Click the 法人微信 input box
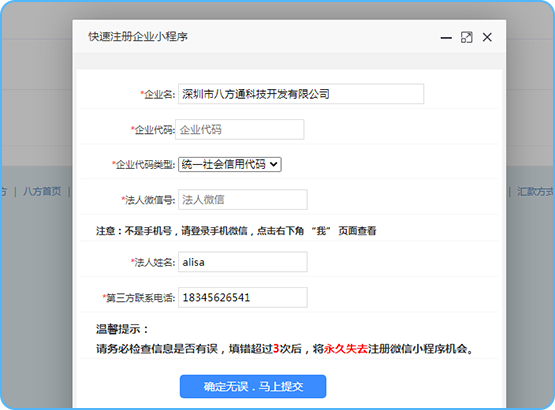This screenshot has height=410, width=555. coord(243,200)
